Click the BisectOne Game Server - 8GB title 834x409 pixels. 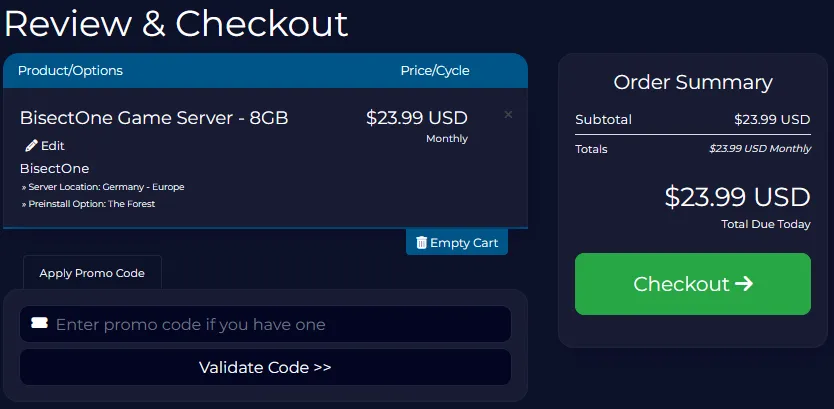coord(154,118)
